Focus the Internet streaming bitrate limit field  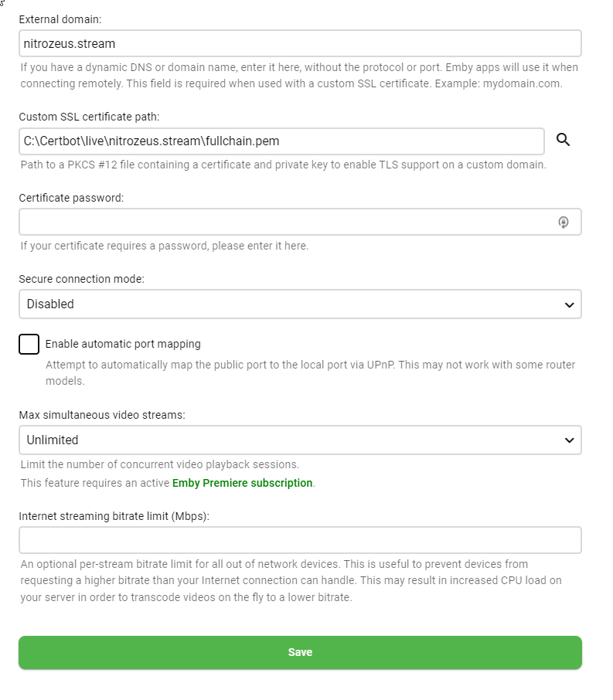click(300, 540)
